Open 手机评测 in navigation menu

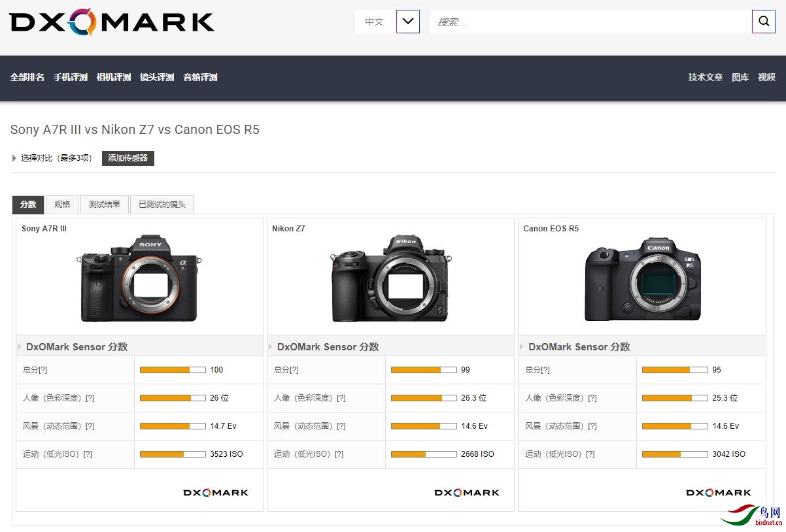click(71, 77)
